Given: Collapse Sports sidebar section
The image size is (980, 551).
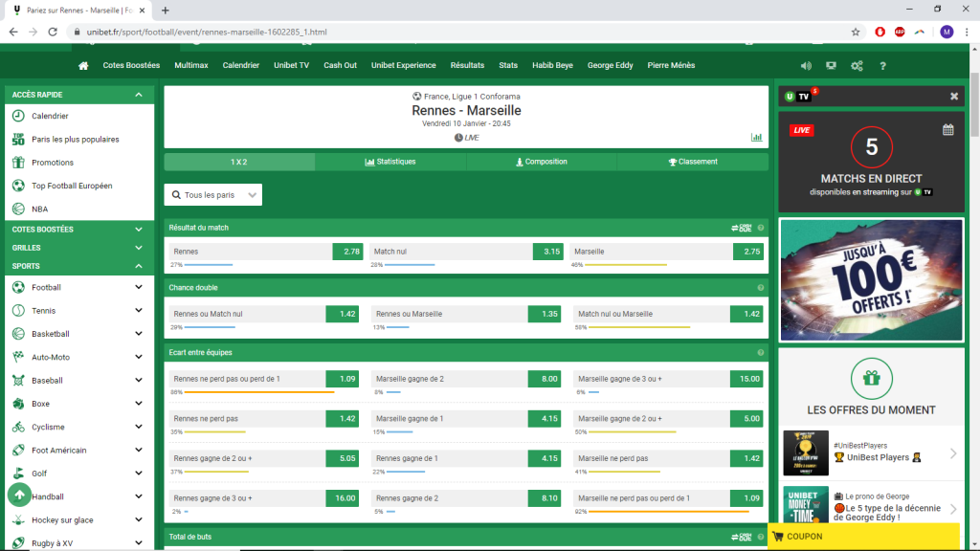Looking at the screenshot, I should 139,266.
